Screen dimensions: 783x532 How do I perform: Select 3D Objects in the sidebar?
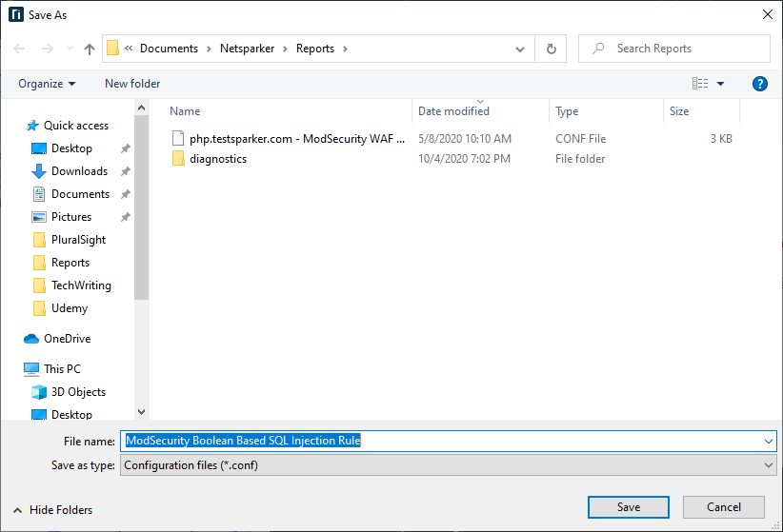[x=78, y=392]
